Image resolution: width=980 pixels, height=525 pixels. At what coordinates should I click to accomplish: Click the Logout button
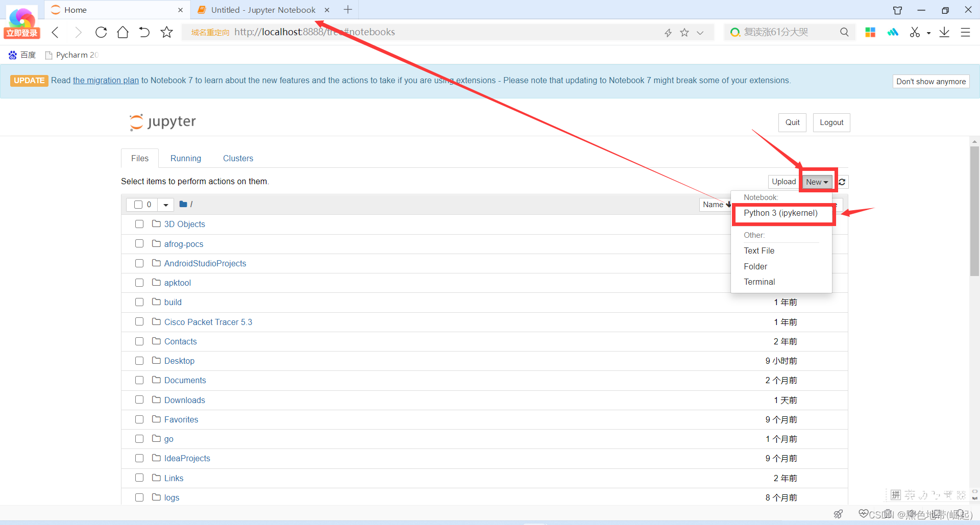(831, 122)
